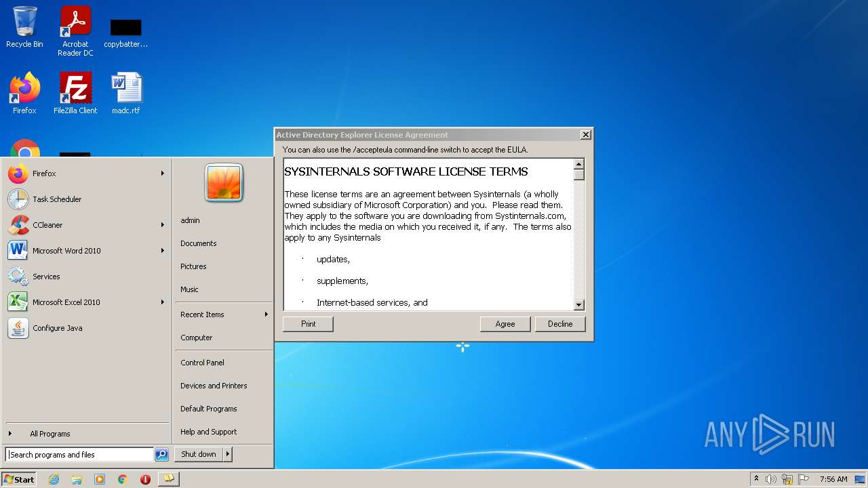The width and height of the screenshot is (868, 488).
Task: Click the license text scroll up arrow
Action: [579, 164]
